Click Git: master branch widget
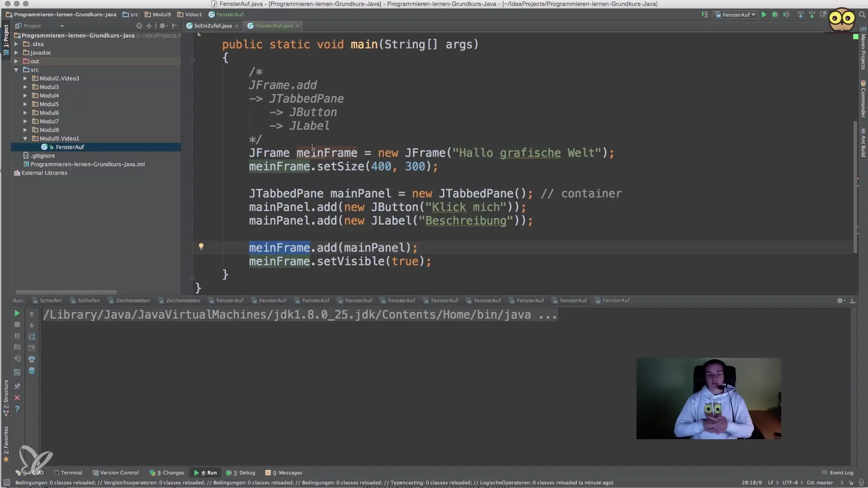868x488 pixels. [x=822, y=483]
